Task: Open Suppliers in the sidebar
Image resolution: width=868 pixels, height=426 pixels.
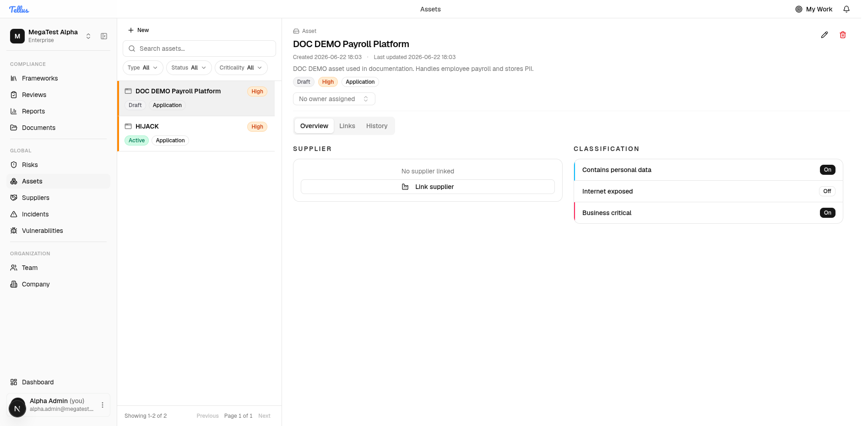Action: (x=59, y=198)
